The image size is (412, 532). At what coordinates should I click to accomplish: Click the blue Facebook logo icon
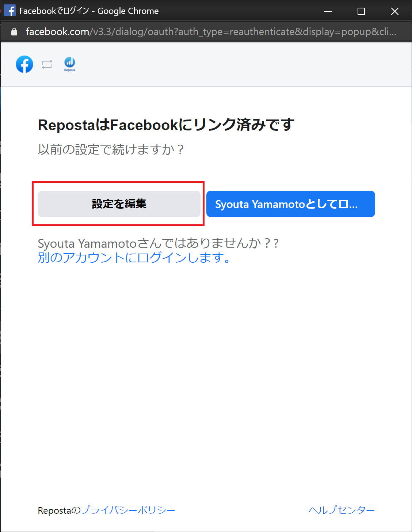24,64
